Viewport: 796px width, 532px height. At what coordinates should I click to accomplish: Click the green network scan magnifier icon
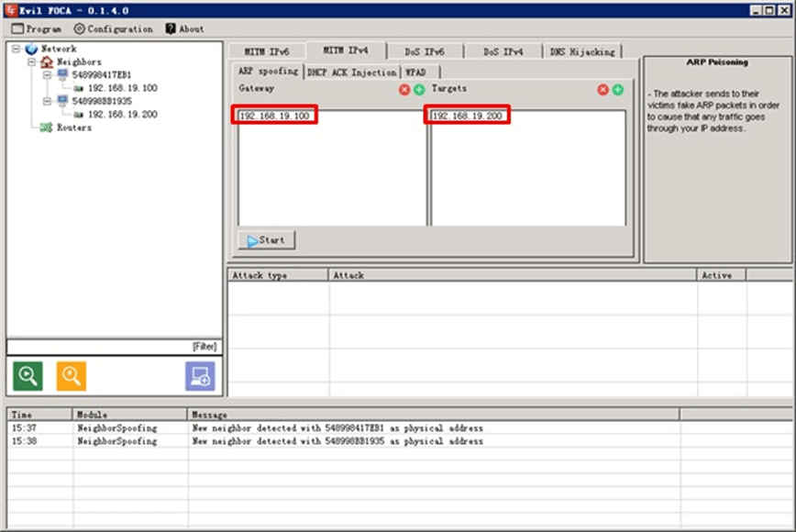coord(28,376)
